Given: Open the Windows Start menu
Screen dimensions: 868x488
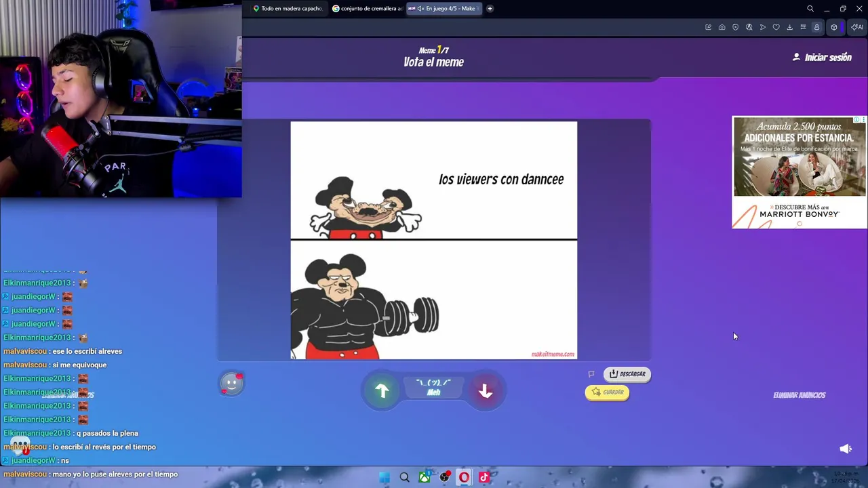Looking at the screenshot, I should click(384, 477).
